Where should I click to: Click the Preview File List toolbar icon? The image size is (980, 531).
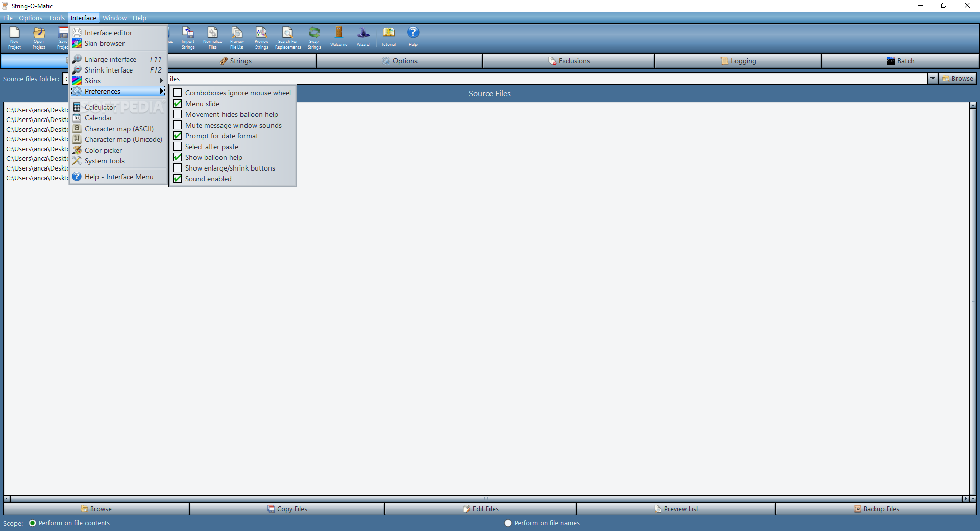click(x=237, y=38)
